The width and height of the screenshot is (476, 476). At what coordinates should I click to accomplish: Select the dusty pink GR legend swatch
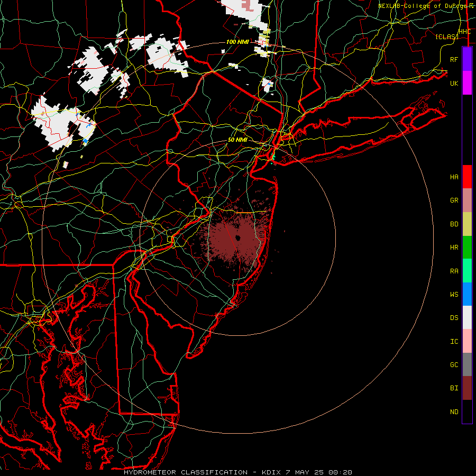click(467, 200)
